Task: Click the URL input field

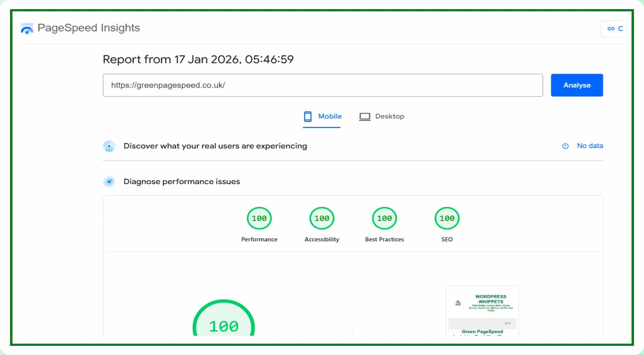Action: [x=323, y=85]
